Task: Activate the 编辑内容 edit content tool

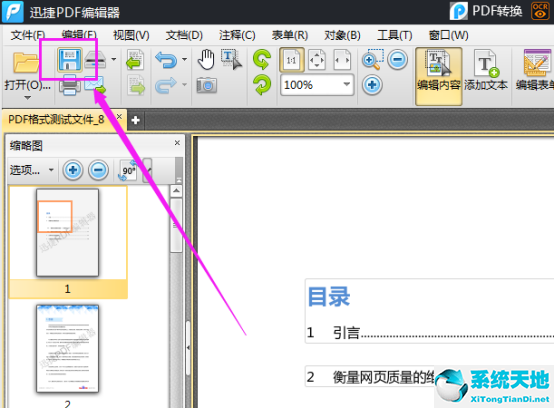Action: point(438,76)
